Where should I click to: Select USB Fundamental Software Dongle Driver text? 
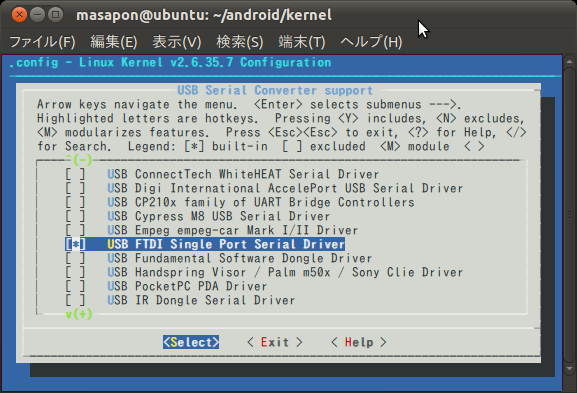click(240, 258)
